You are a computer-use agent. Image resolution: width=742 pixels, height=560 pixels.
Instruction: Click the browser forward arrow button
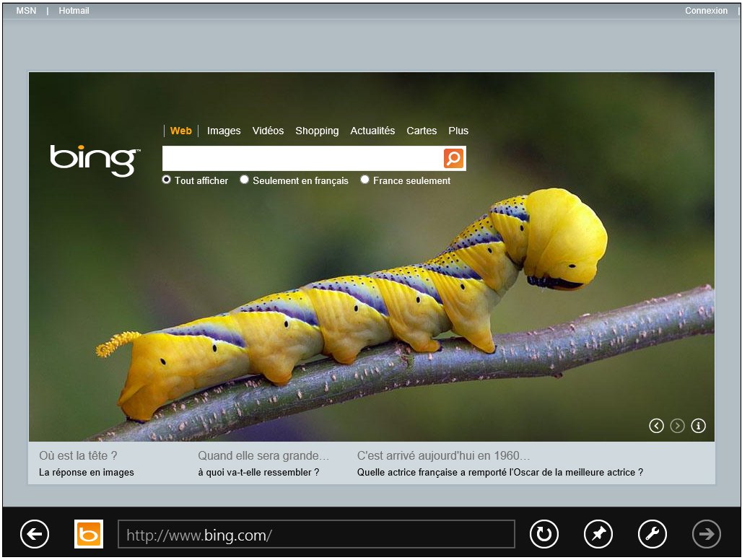pos(706,534)
